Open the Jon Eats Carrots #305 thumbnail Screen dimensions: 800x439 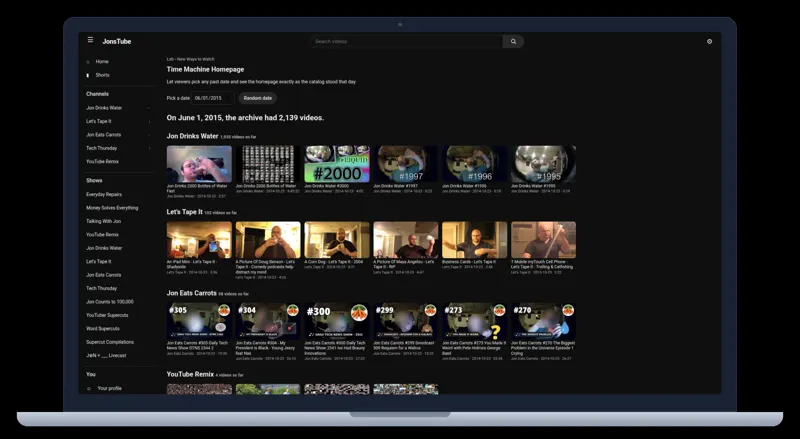tap(199, 321)
